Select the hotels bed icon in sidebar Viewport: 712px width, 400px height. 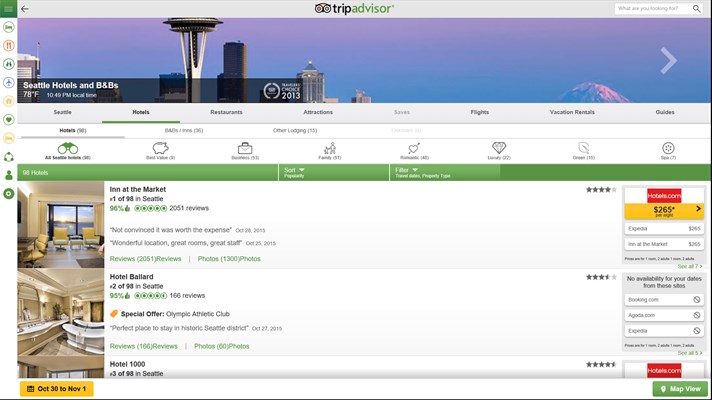(9, 27)
